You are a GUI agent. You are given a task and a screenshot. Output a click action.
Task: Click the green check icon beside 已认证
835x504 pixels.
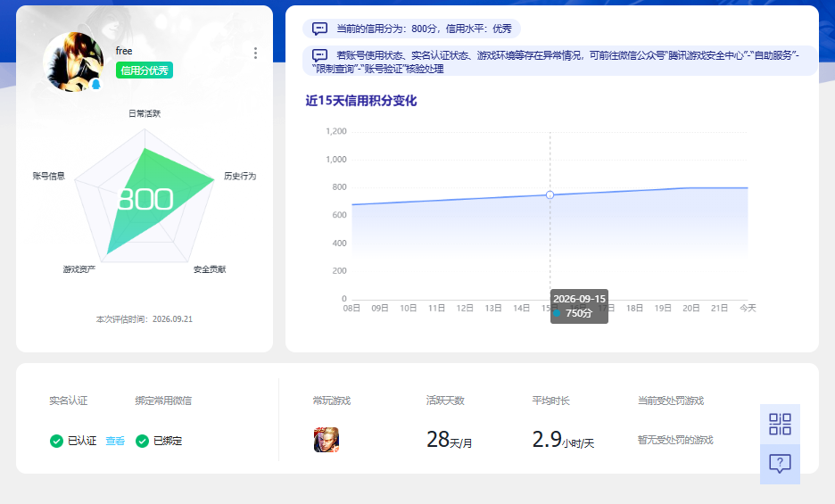[56, 442]
